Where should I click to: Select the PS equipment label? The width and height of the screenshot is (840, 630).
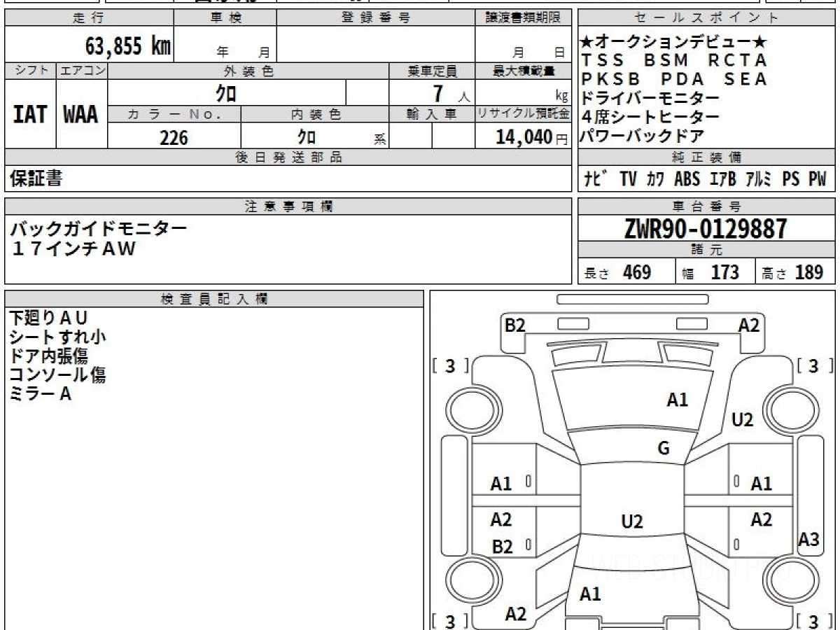coord(791,179)
